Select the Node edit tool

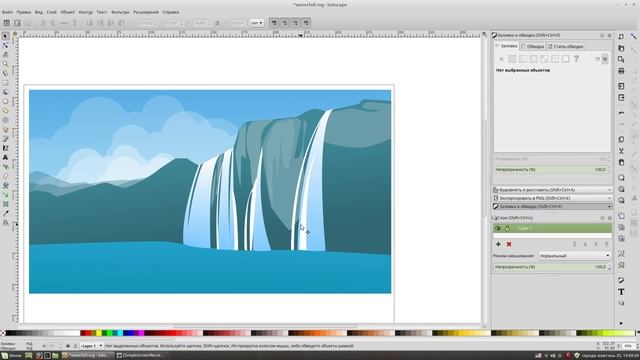(5, 45)
